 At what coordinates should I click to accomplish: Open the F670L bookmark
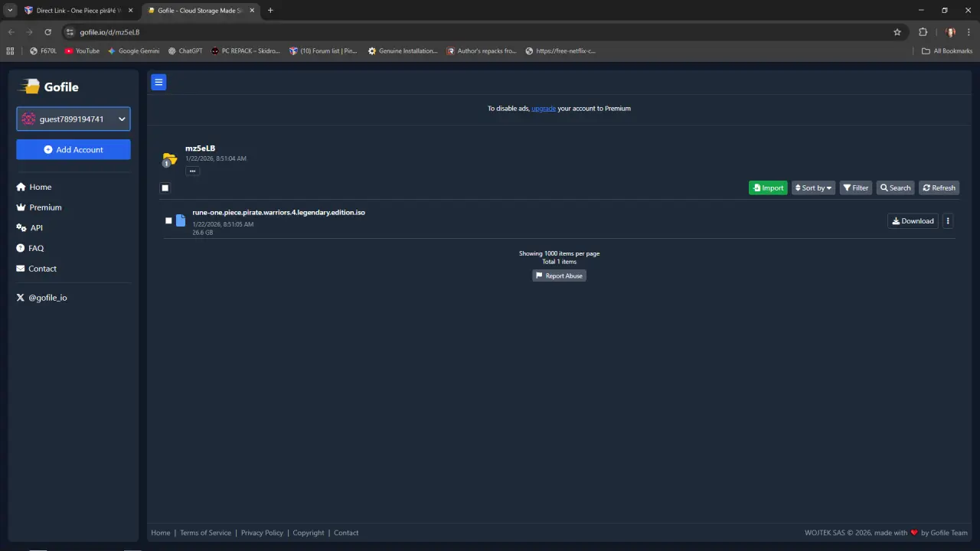pos(43,51)
